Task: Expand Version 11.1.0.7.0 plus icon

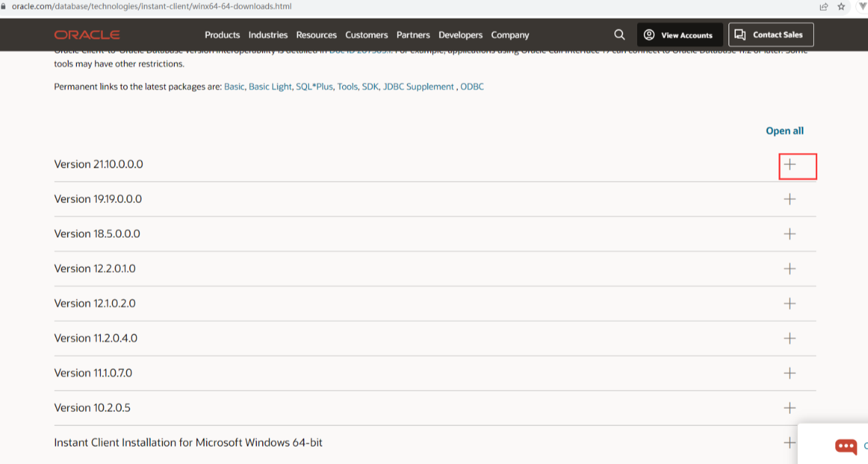Action: point(790,373)
